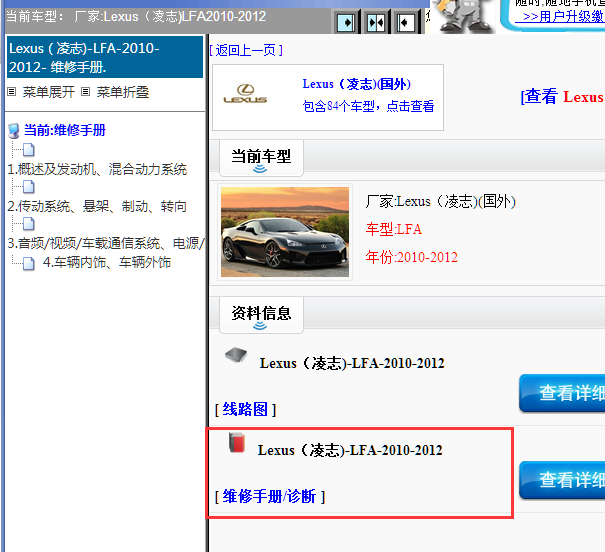Click 车型:LFA red text
Viewport: 605px width, 552px height.
394,229
